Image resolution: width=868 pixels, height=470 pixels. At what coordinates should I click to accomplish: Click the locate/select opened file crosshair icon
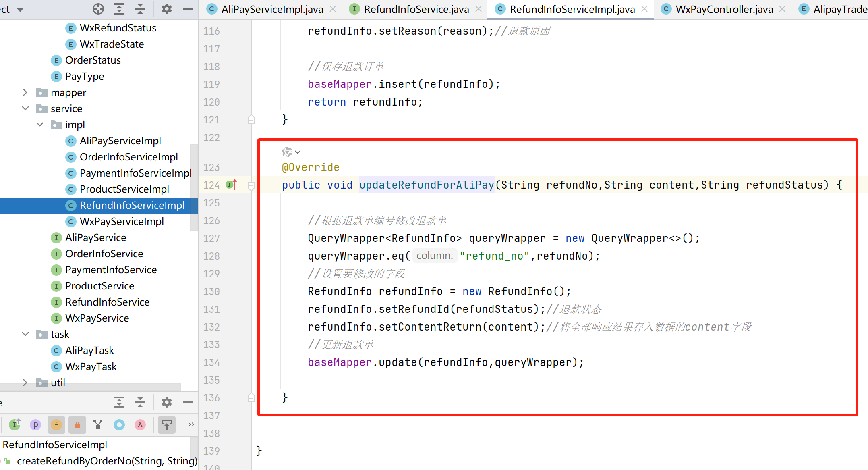coord(98,9)
